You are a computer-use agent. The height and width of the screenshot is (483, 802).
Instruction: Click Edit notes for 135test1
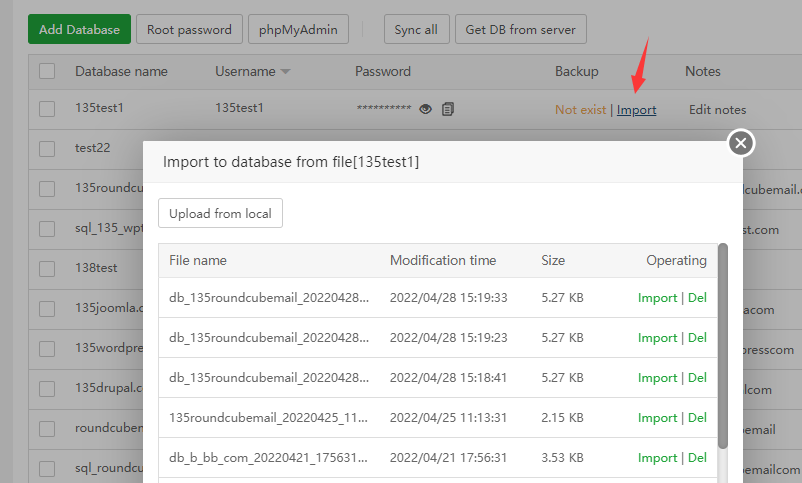[717, 110]
